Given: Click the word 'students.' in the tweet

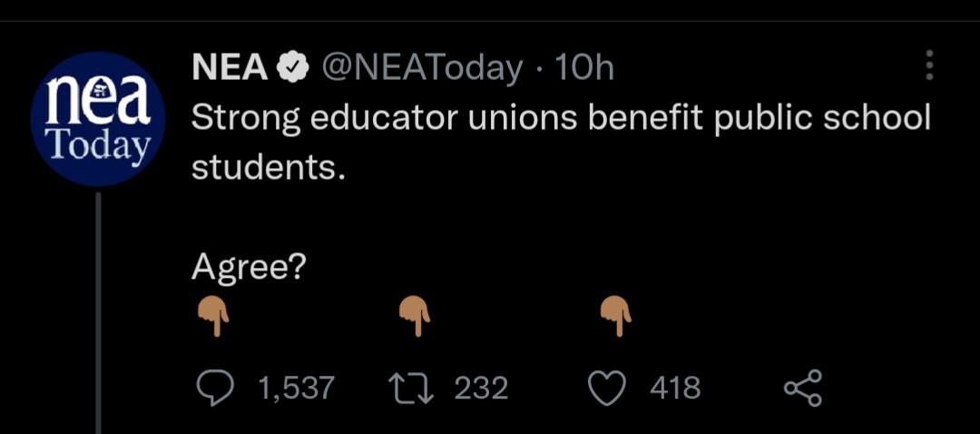Looking at the screenshot, I should [269, 169].
